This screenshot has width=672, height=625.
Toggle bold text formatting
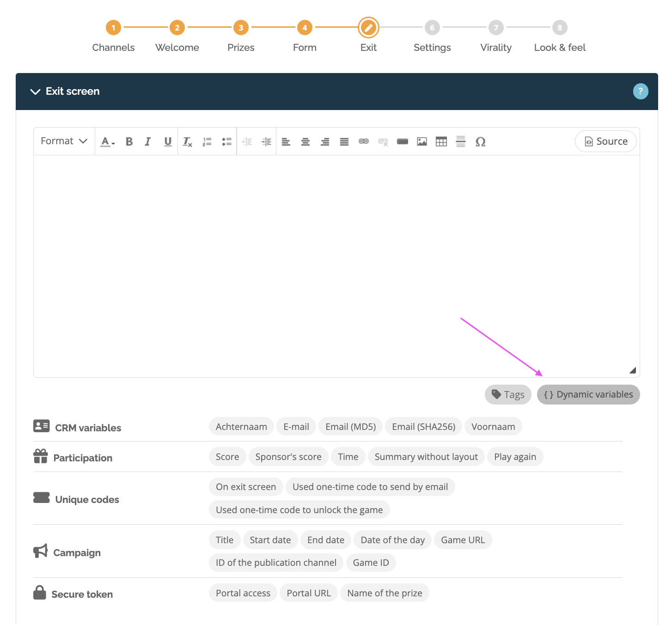coord(129,141)
